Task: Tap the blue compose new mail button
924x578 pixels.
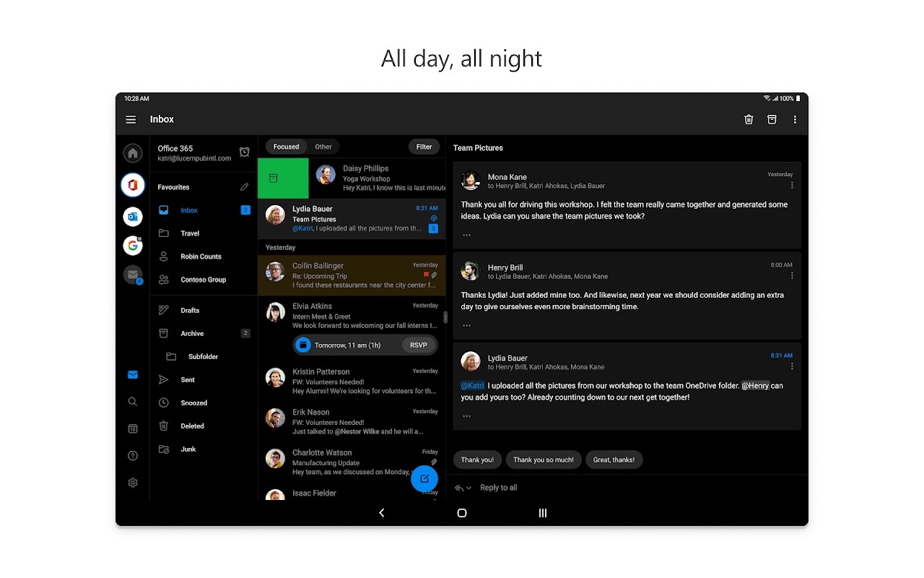Action: click(424, 478)
